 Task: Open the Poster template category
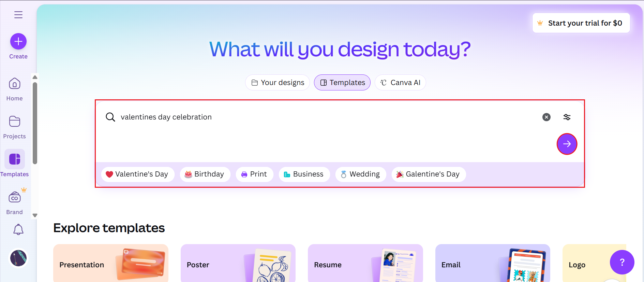(238, 265)
